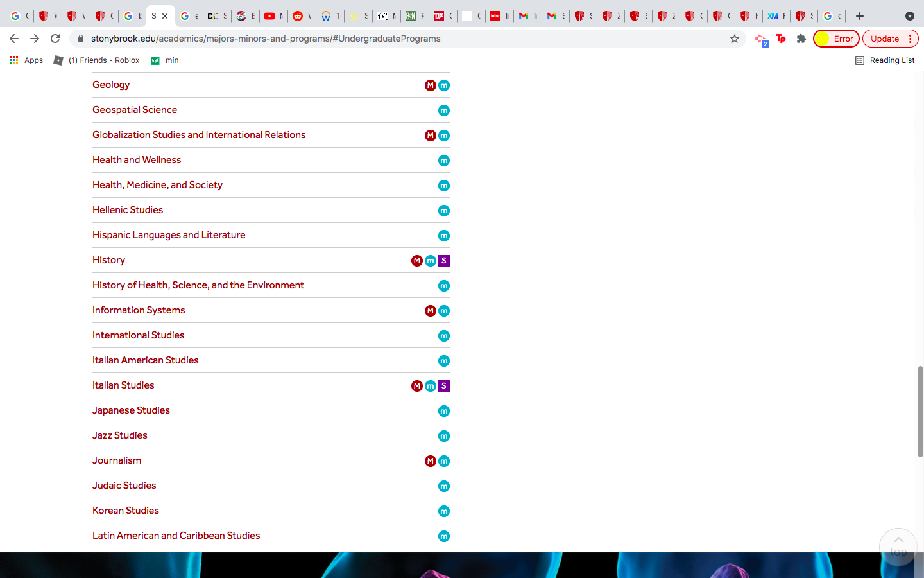Open the Hispanic Languages and Literature link

click(169, 235)
